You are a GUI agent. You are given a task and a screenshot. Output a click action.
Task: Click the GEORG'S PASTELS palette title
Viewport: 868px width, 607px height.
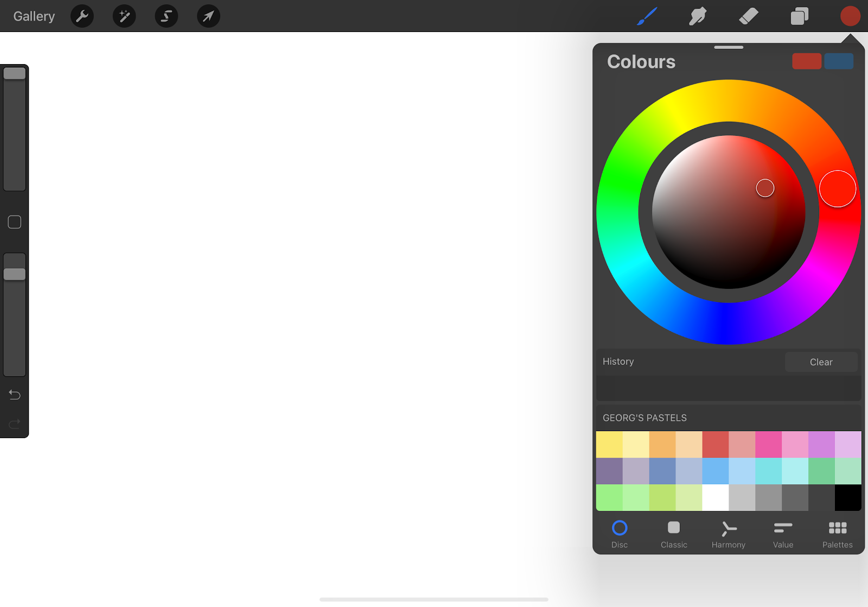(644, 418)
